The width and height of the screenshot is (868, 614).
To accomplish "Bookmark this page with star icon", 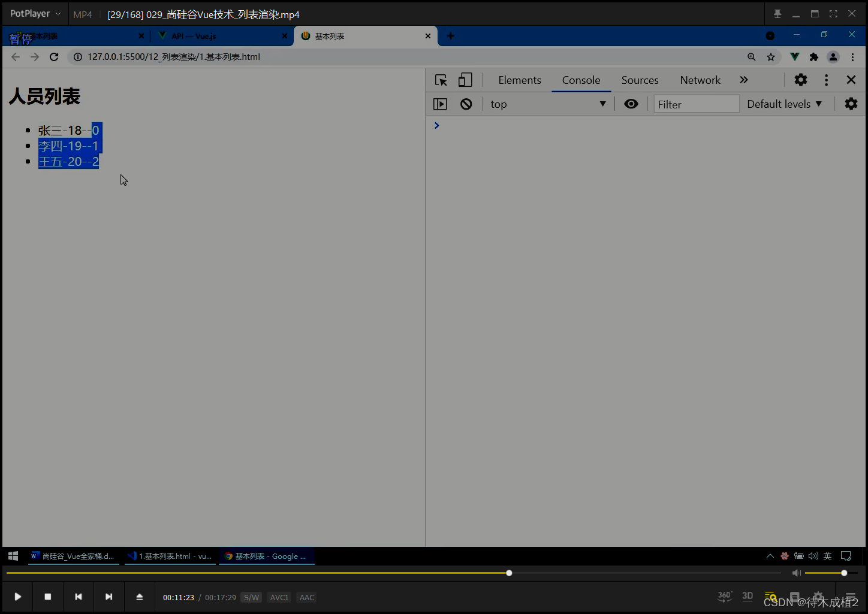I will [x=771, y=57].
